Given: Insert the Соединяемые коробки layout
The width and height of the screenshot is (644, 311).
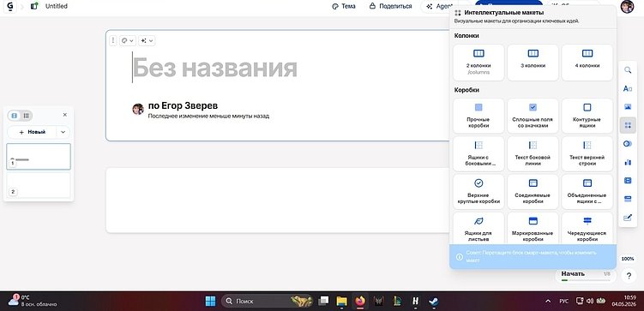Looking at the screenshot, I should (x=533, y=192).
